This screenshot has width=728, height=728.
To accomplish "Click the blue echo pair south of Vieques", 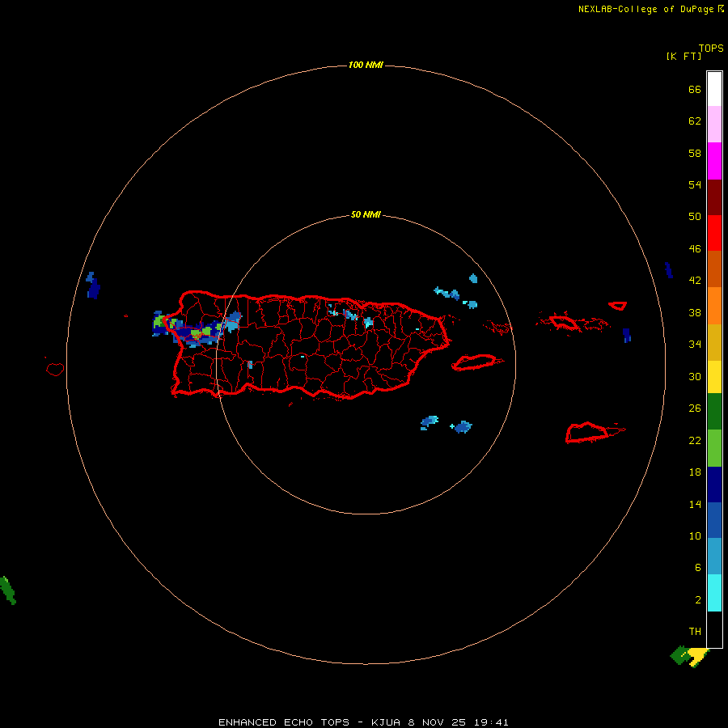I will (446, 425).
